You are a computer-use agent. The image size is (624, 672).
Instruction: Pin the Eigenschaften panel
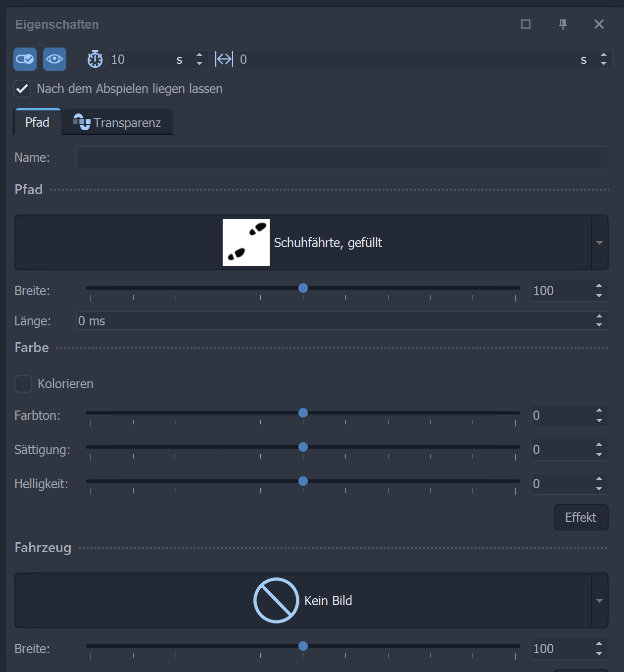[563, 24]
